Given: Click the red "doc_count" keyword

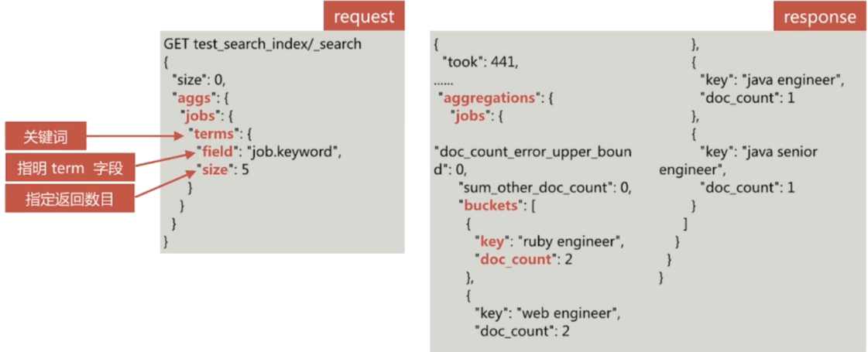Looking at the screenshot, I should (x=514, y=259).
